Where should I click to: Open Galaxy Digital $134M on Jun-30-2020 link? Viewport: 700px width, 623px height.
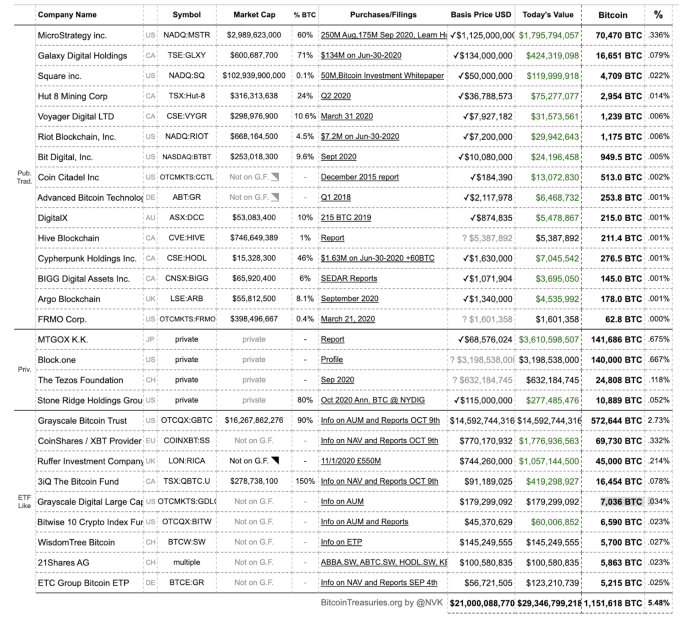point(361,55)
